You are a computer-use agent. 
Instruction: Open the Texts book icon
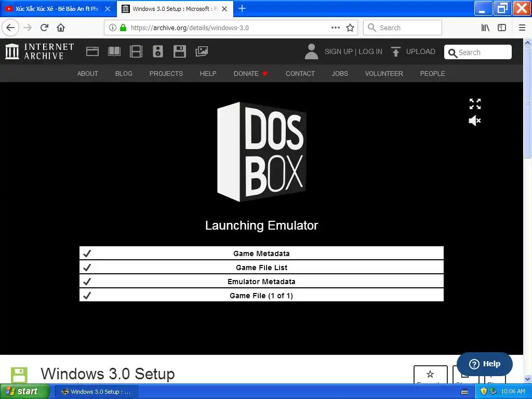pos(114,51)
